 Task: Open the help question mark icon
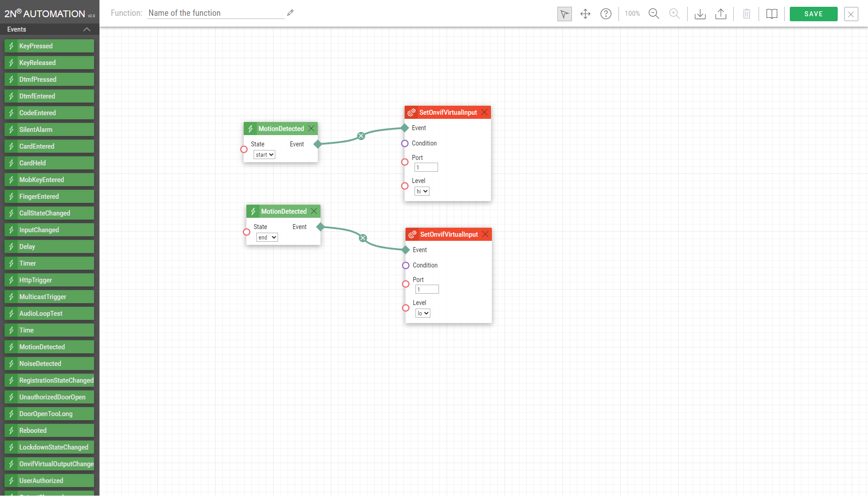pos(606,14)
